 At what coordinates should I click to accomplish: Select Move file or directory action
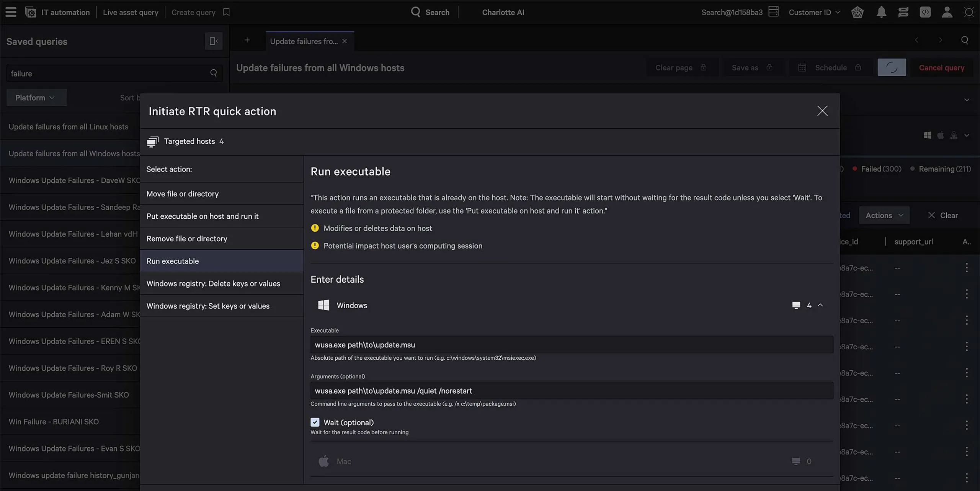point(222,193)
